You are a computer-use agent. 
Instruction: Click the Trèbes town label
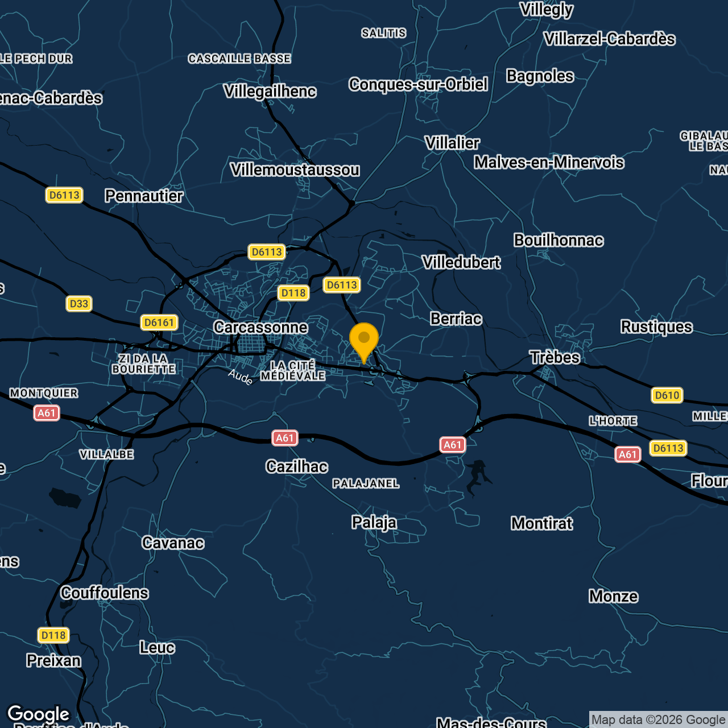pyautogui.click(x=555, y=358)
